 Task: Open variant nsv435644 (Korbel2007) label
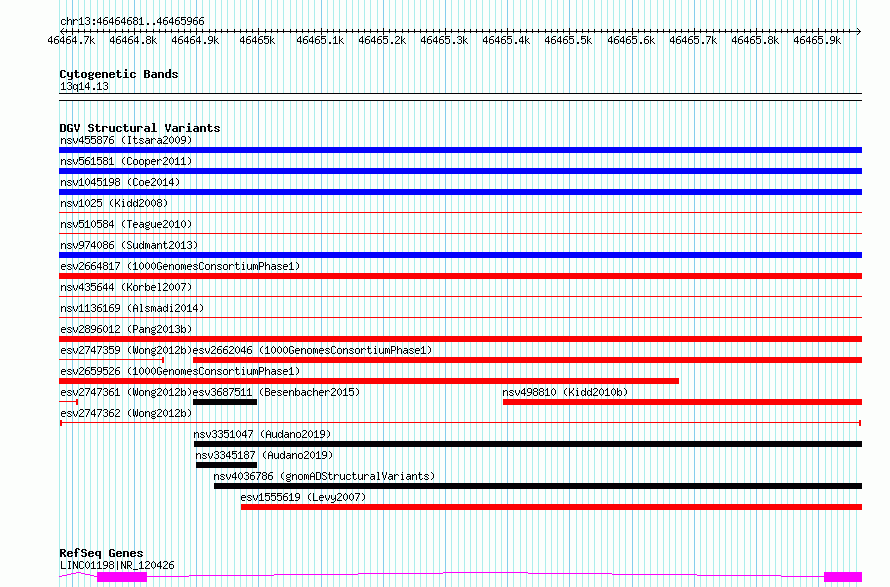point(126,287)
